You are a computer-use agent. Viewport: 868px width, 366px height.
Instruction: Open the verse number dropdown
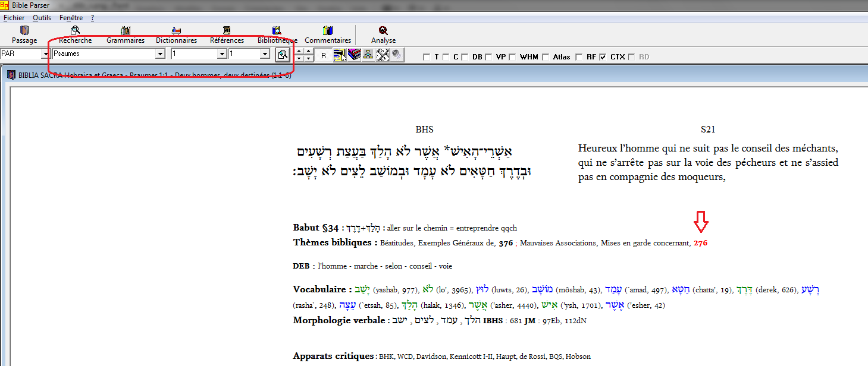pos(265,54)
